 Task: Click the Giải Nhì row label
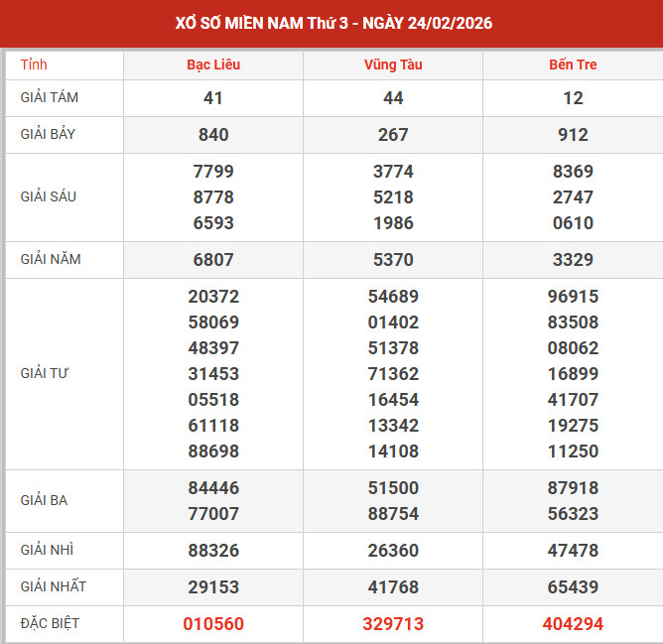pos(46,550)
